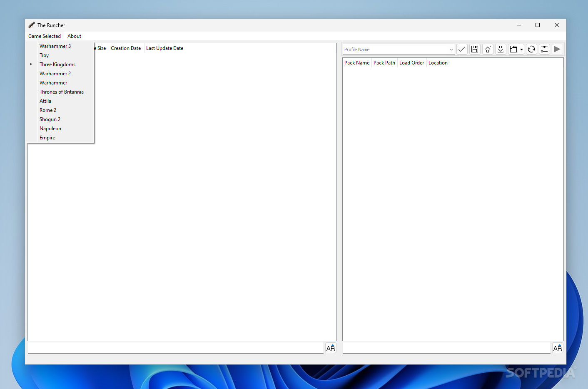
Task: Click the Runcher app title icon
Action: tap(32, 25)
